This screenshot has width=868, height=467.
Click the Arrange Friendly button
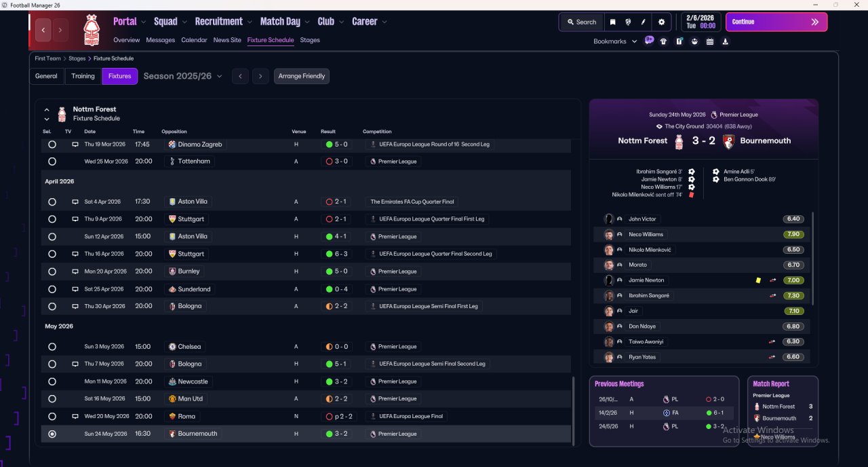pyautogui.click(x=302, y=76)
